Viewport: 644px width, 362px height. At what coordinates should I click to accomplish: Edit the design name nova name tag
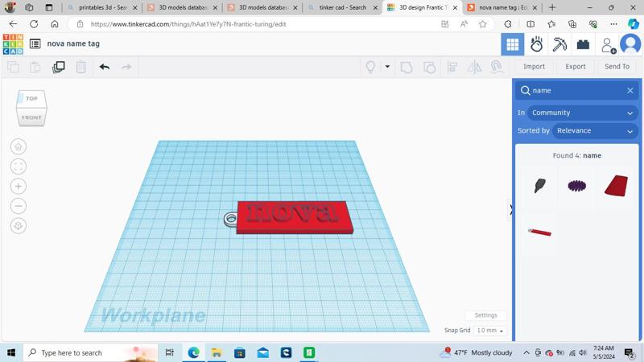pyautogui.click(x=73, y=43)
